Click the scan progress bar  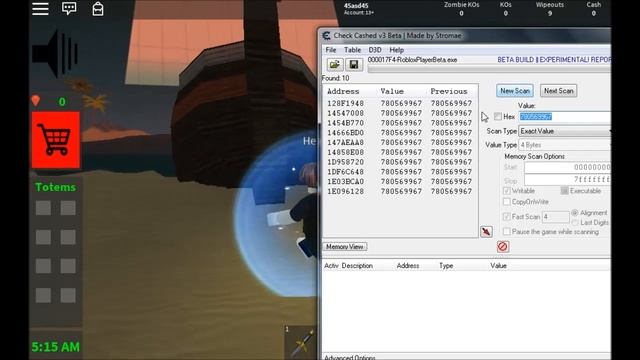[x=489, y=70]
